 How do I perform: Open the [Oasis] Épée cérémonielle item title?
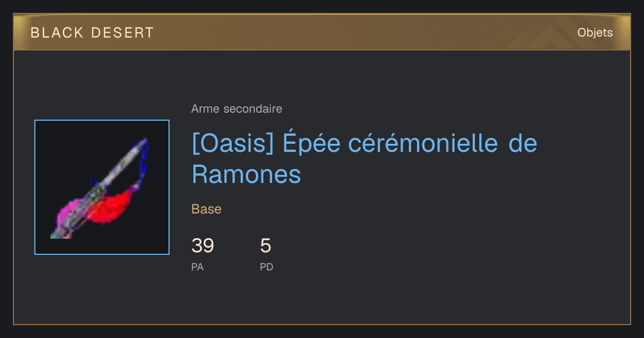click(x=364, y=159)
